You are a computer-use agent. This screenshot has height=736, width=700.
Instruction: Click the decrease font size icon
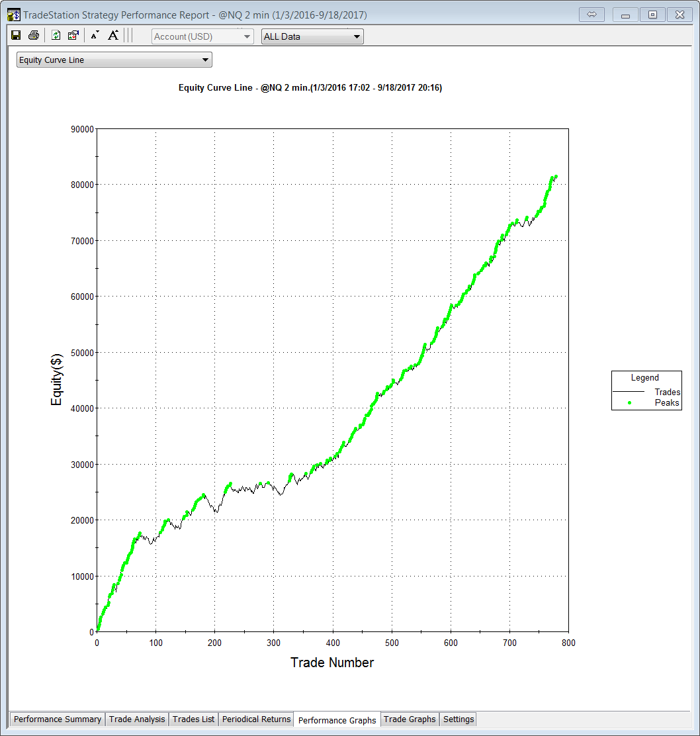pos(95,36)
